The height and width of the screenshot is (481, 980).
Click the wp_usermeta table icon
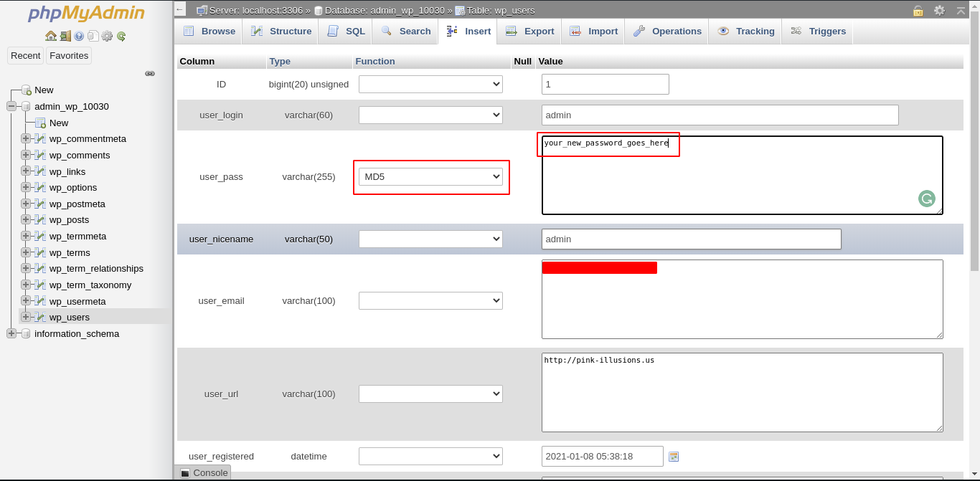(40, 301)
